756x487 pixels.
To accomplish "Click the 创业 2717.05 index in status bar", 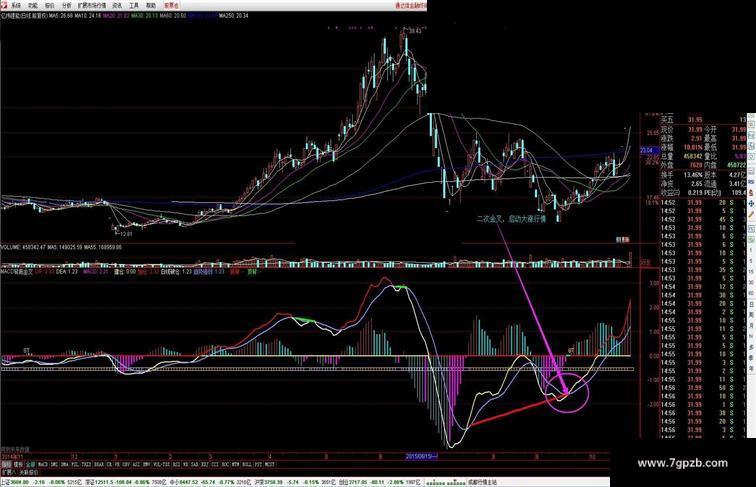I will tap(356, 482).
